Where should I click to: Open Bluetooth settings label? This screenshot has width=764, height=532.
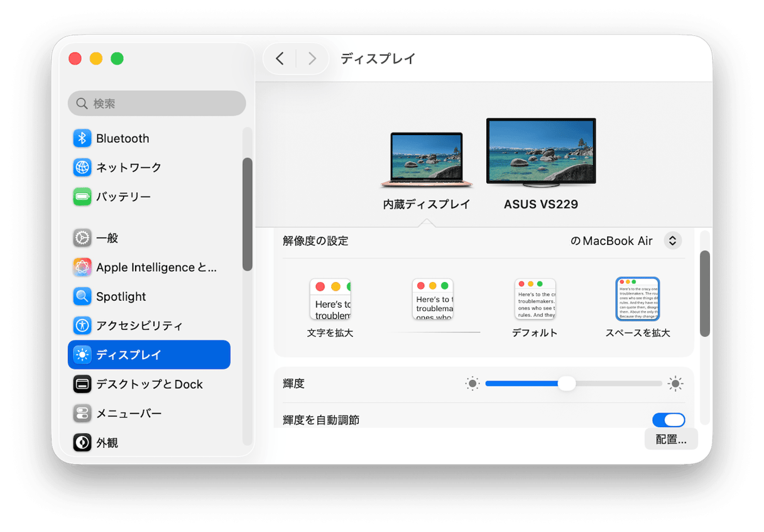pyautogui.click(x=123, y=138)
